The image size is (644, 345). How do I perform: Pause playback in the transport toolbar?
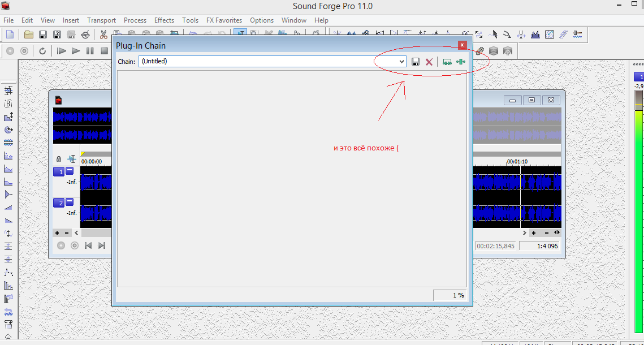point(90,51)
